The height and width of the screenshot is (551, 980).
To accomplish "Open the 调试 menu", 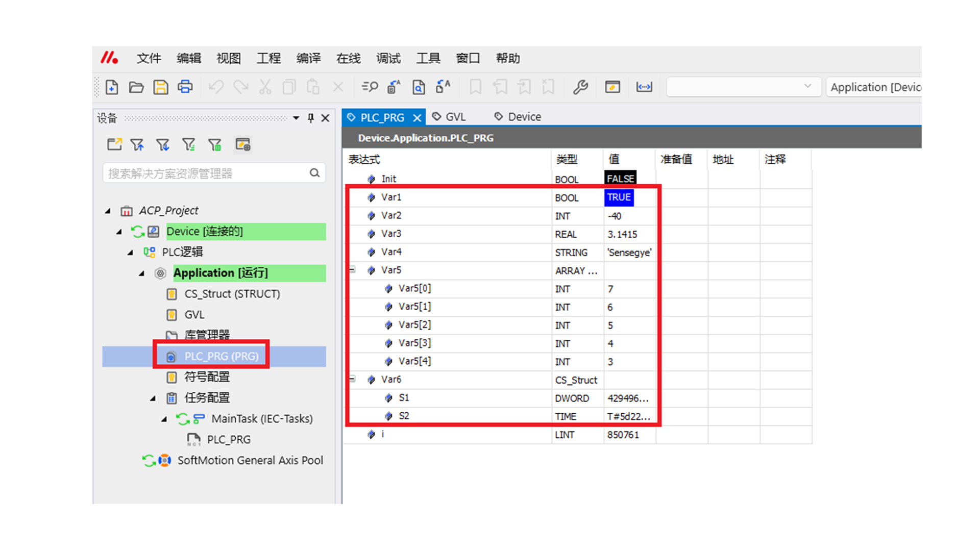I will (x=388, y=58).
